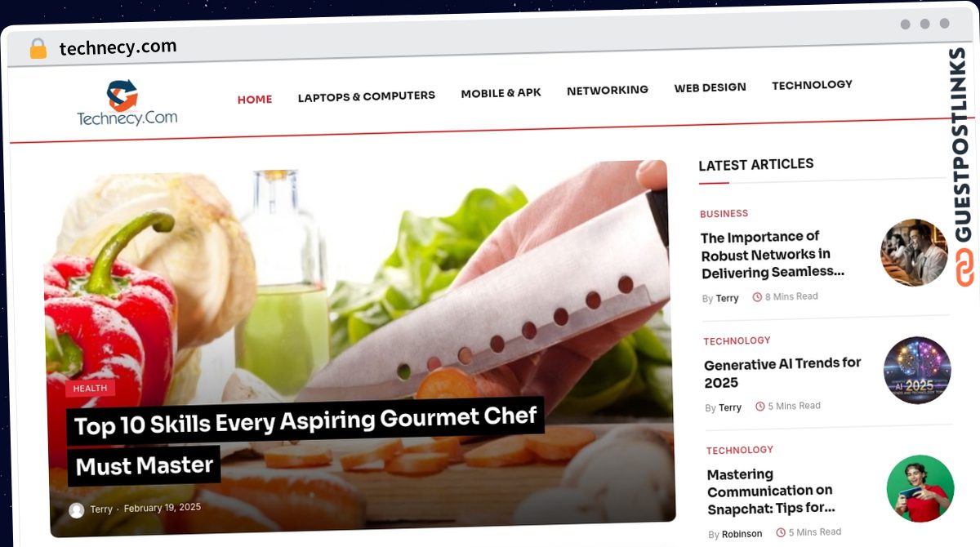The image size is (980, 547).
Task: Open the Home menu item
Action: pyautogui.click(x=255, y=99)
